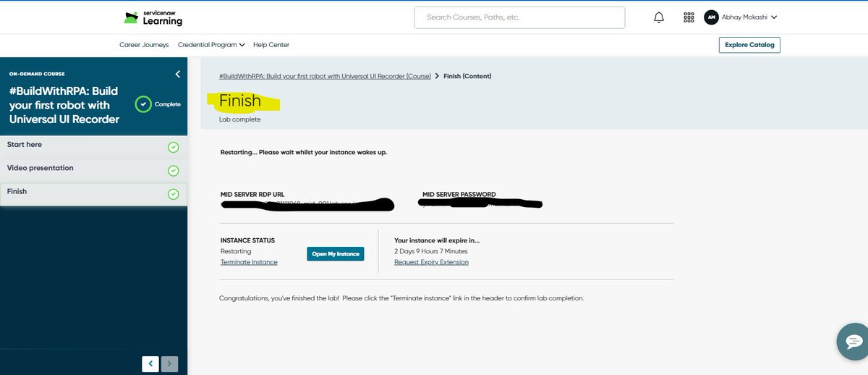Click the Your instance will expire in text
The height and width of the screenshot is (375, 868).
[437, 240]
